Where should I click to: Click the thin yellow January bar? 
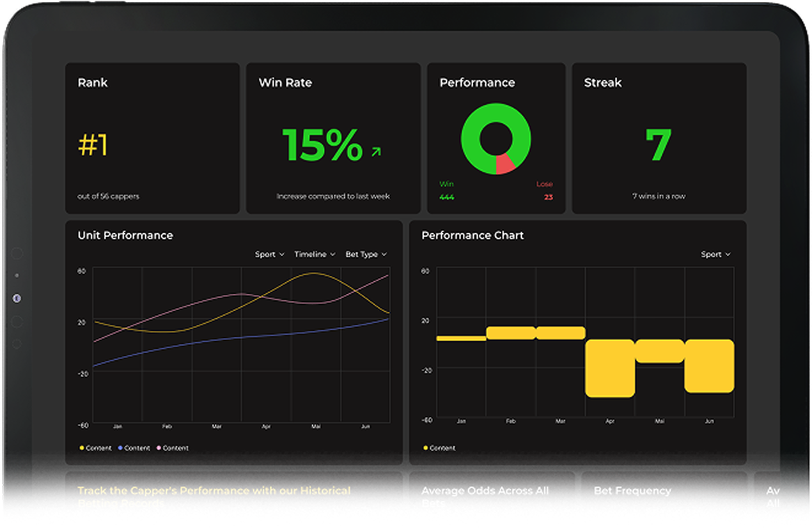[x=461, y=338]
